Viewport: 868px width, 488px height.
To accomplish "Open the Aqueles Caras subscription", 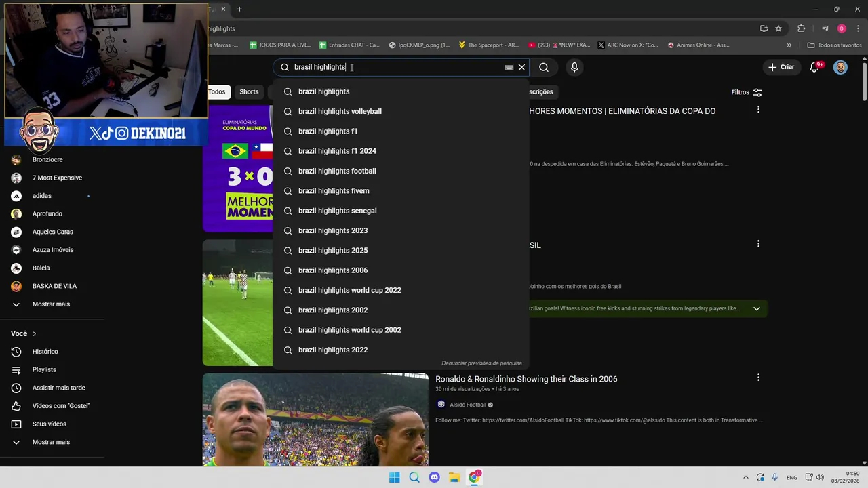I will tap(53, 232).
